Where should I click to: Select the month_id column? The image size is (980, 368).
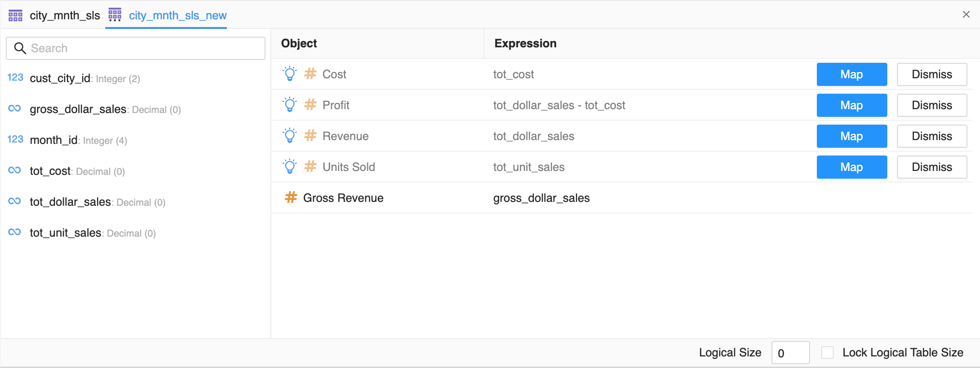(x=53, y=140)
